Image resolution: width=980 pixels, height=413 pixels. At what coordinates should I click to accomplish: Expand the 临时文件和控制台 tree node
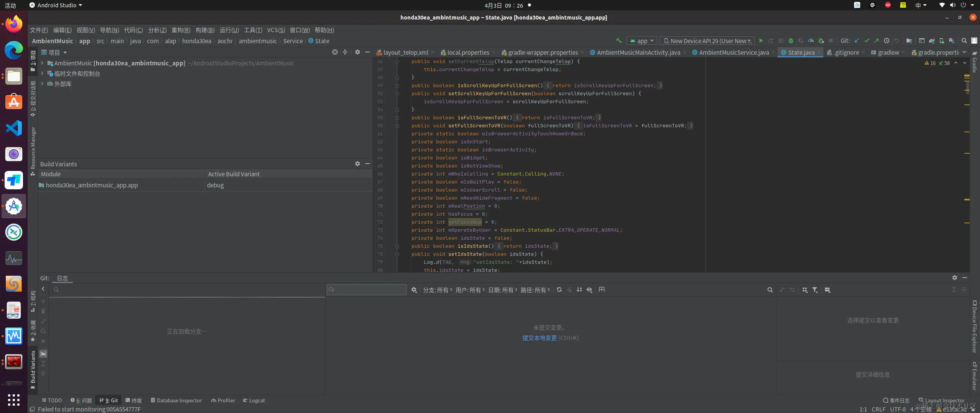coord(42,73)
